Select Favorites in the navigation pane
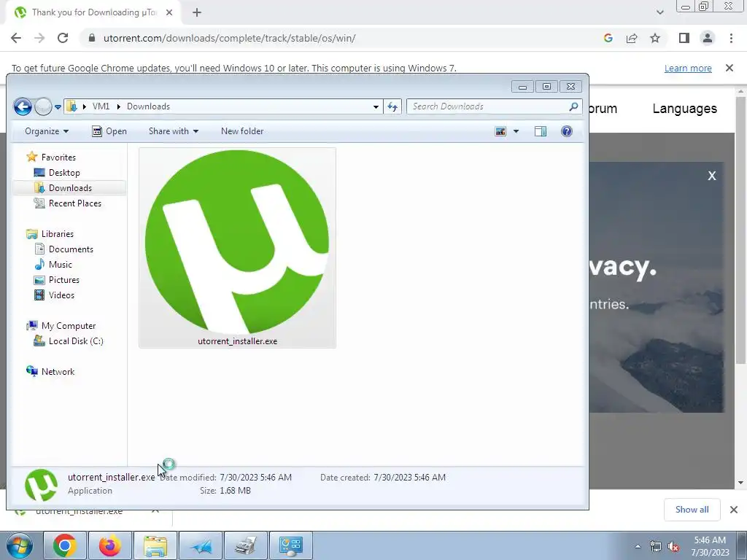 click(x=58, y=157)
